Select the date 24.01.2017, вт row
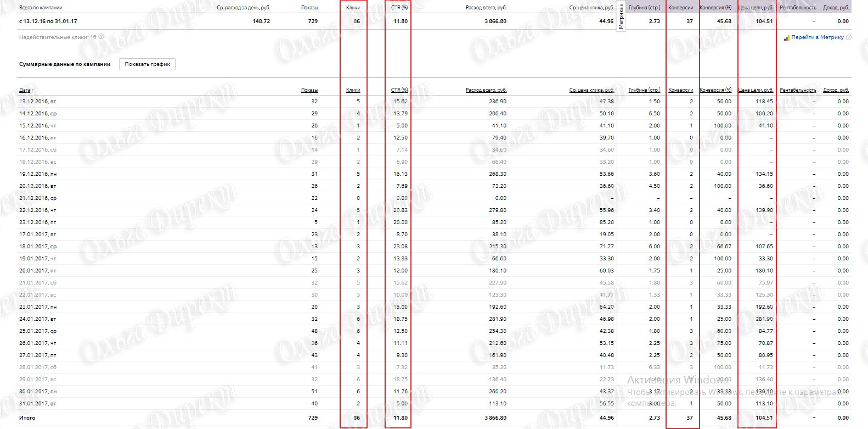Image resolution: width=868 pixels, height=429 pixels. point(434,319)
